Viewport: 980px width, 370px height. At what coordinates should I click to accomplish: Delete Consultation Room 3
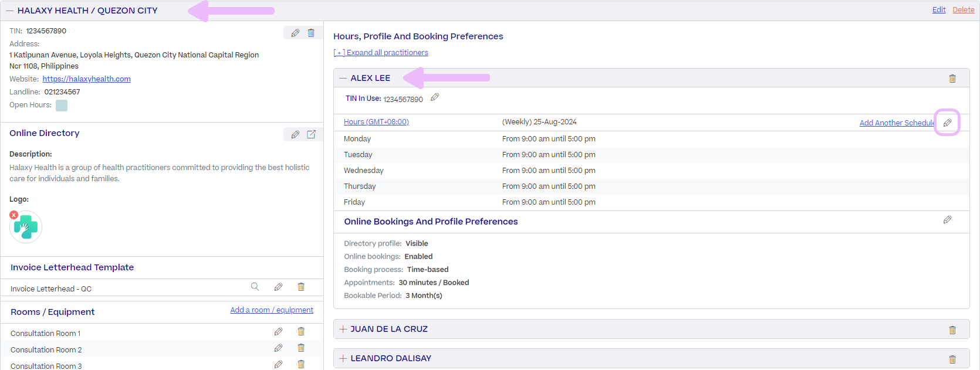(x=301, y=365)
